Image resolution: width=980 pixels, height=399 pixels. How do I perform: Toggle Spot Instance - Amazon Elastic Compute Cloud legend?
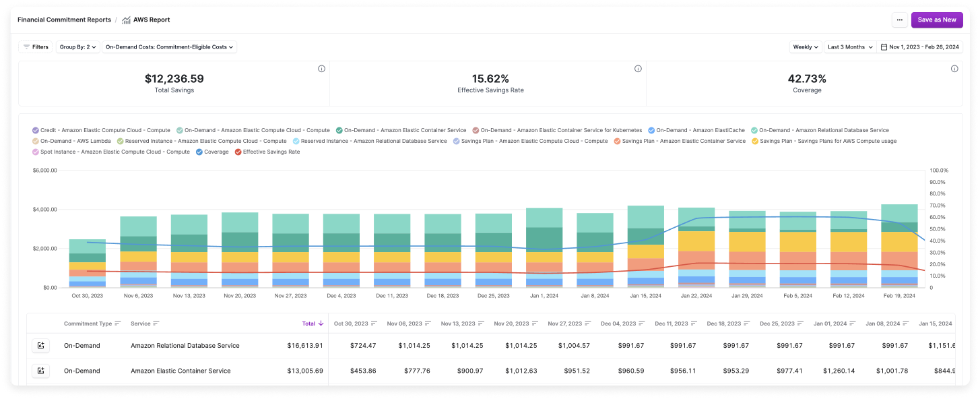coord(111,152)
